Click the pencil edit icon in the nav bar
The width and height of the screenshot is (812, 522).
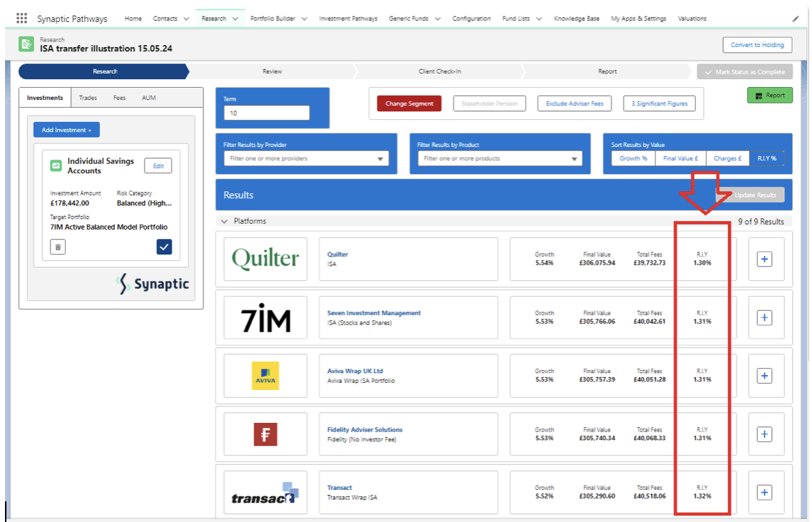point(796,19)
